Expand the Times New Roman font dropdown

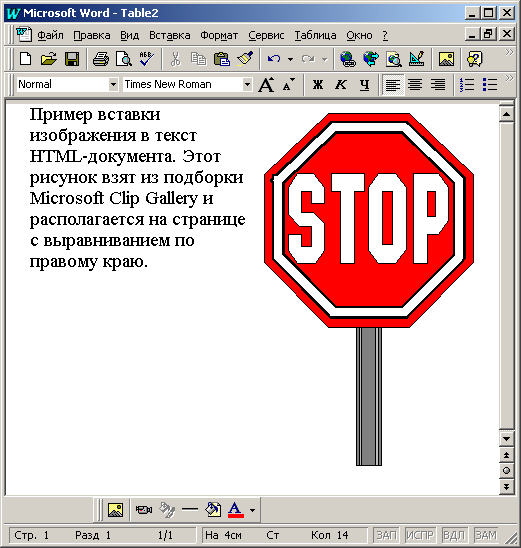[247, 85]
